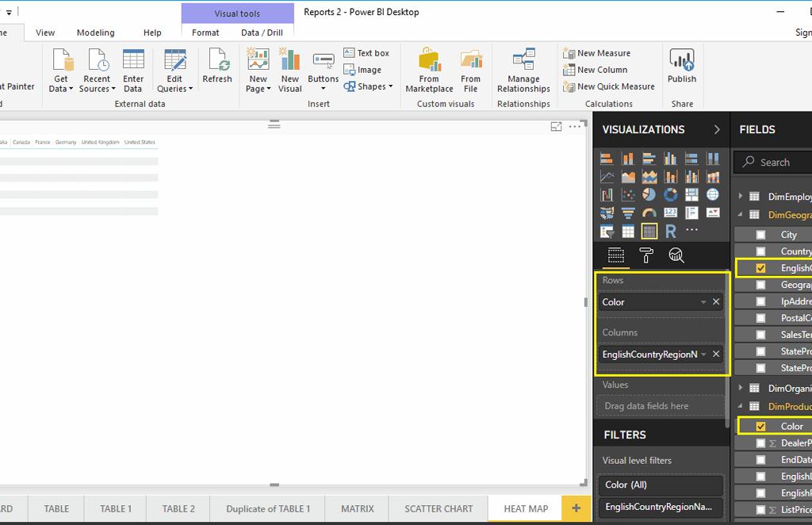
Task: Click the New Measure button
Action: point(597,53)
